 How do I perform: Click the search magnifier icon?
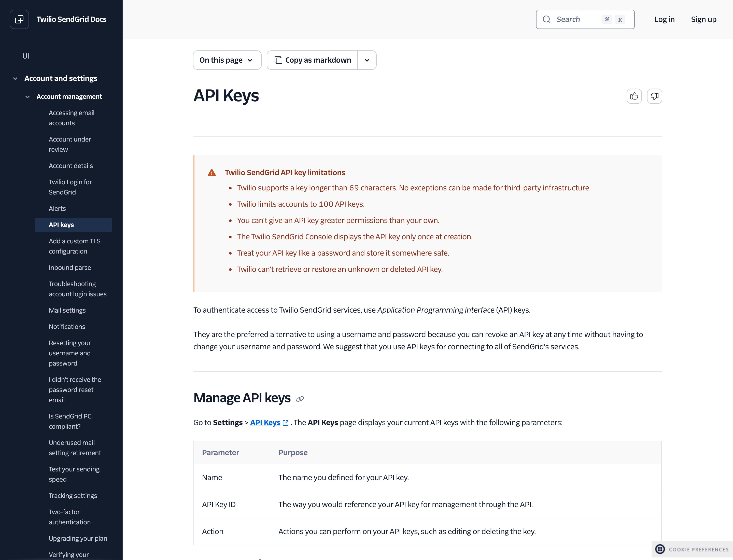[x=547, y=19]
